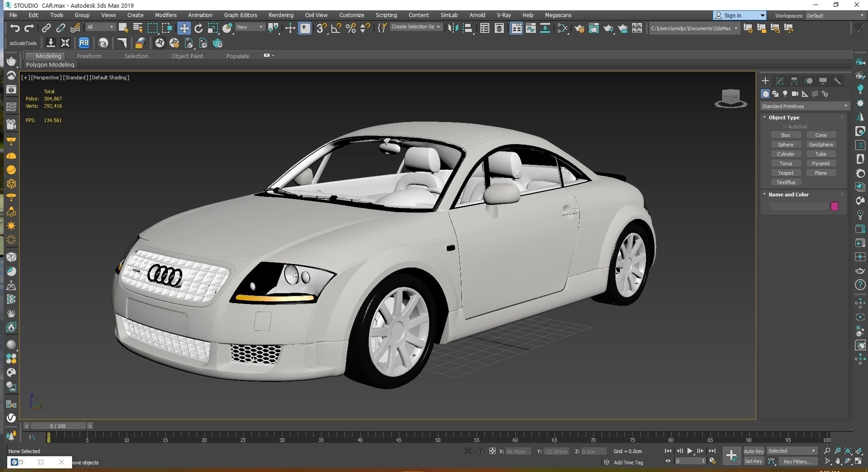868x472 pixels.
Task: Play the animation
Action: 690,451
